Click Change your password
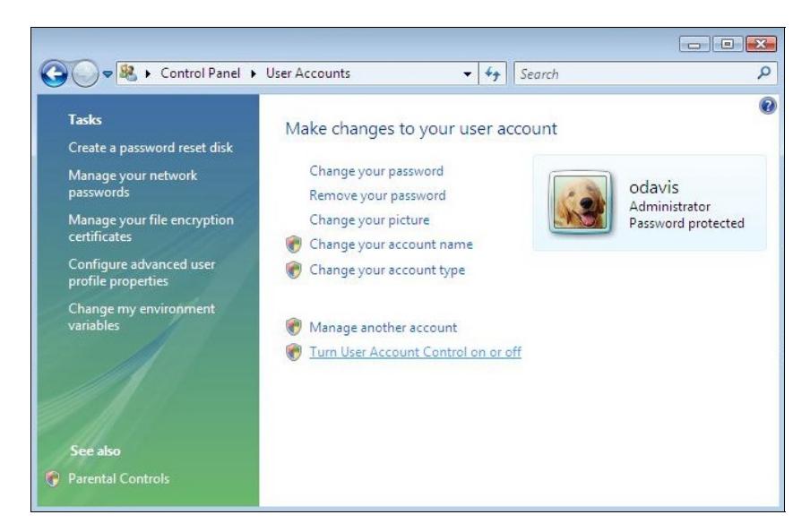The height and width of the screenshot is (532, 810). pos(376,171)
